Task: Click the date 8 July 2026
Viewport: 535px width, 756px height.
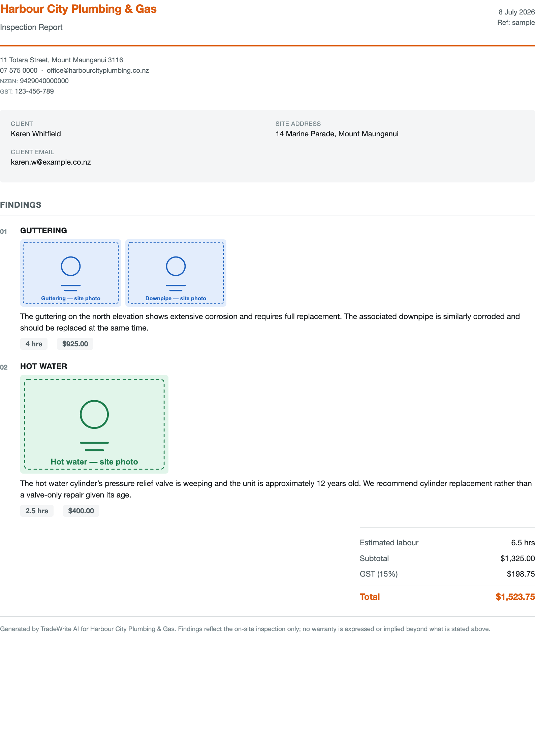Action: click(516, 12)
